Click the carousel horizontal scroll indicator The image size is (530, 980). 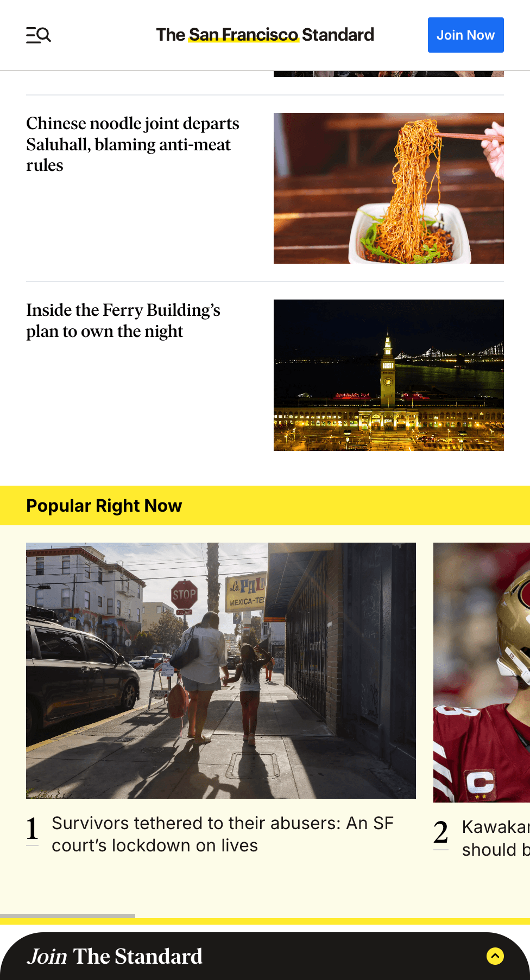67,916
